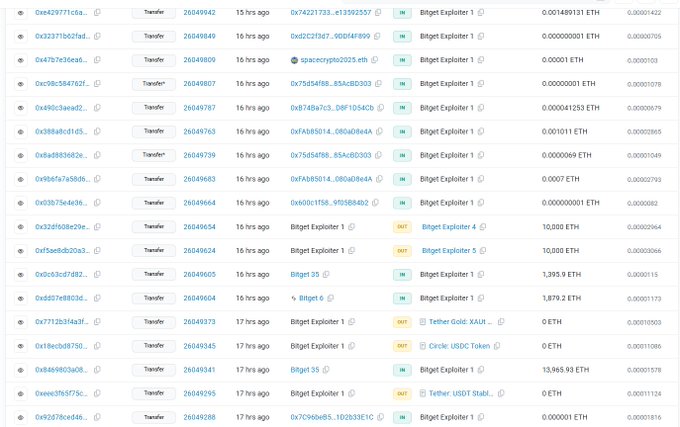Go to block 26049942

(x=199, y=13)
